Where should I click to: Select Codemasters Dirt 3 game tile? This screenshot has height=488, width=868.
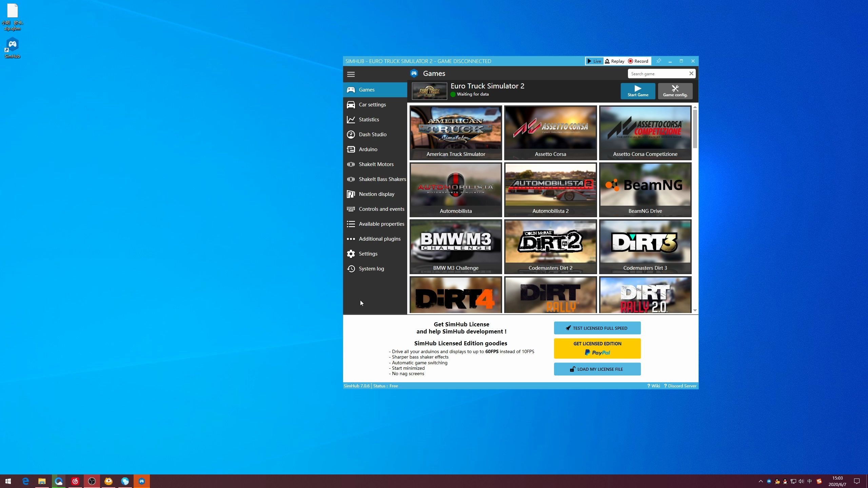645,247
